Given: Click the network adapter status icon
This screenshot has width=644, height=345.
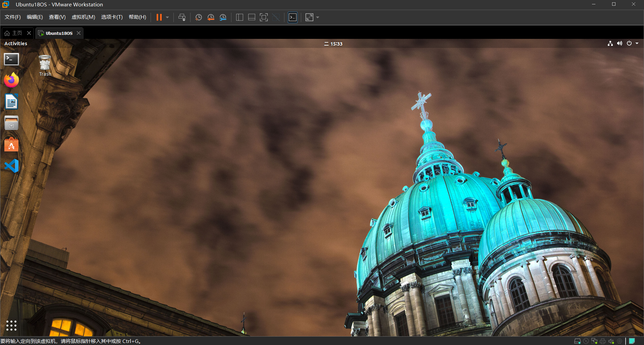Looking at the screenshot, I should pos(594,341).
